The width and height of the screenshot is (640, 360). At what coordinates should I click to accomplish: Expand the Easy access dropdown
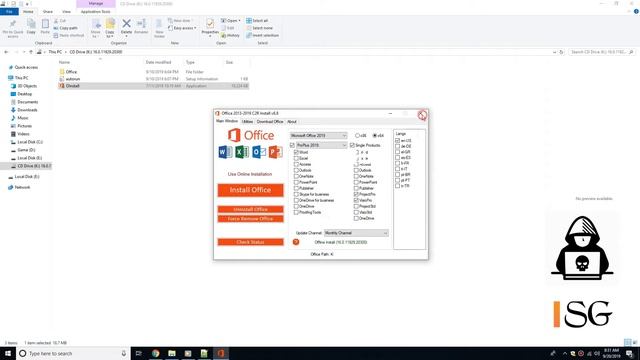click(x=195, y=28)
